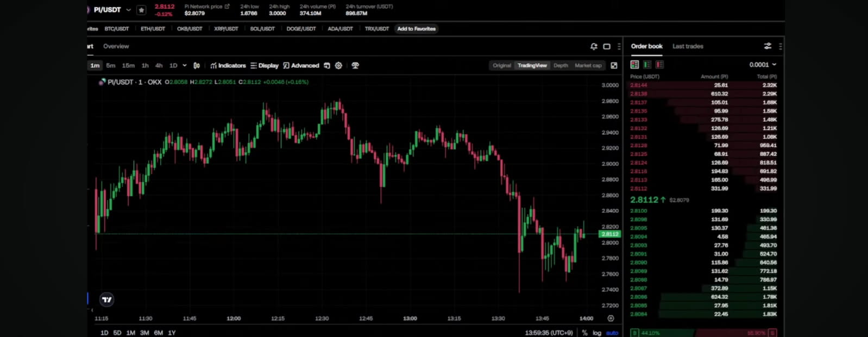Set chart range to 3M

tap(144, 333)
